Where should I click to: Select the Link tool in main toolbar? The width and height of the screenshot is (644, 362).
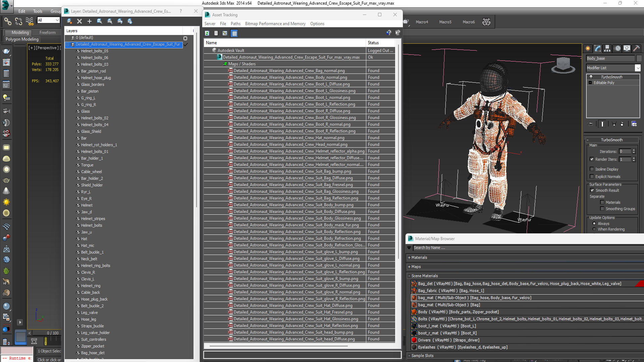pos(7,21)
